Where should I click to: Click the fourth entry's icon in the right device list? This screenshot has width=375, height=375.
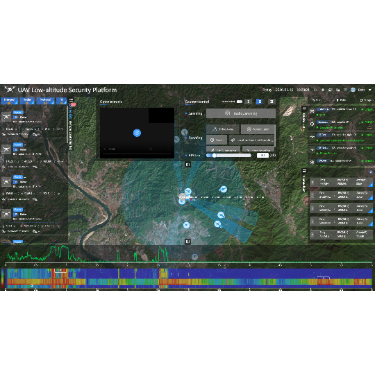point(312,149)
